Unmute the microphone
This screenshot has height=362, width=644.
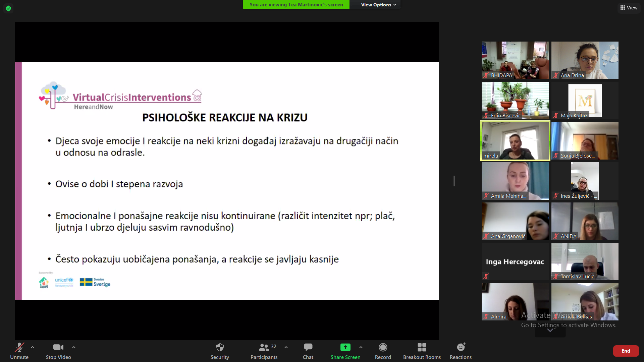19,348
